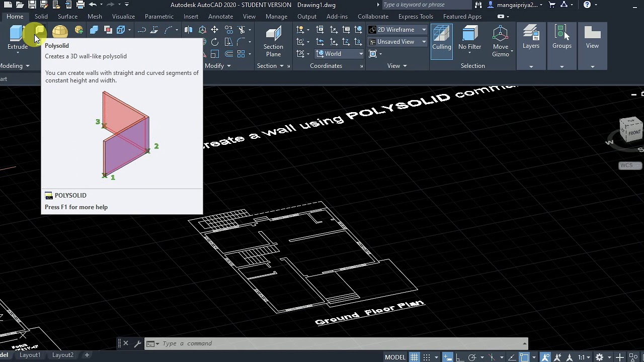Click the Polysolid tool icon
Image resolution: width=644 pixels, height=362 pixels.
point(40,31)
